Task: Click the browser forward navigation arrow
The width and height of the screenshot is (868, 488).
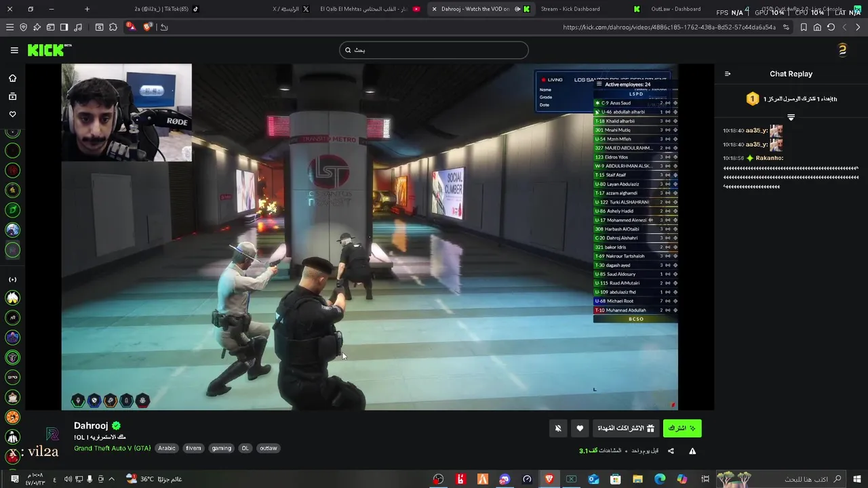Action: (x=844, y=27)
